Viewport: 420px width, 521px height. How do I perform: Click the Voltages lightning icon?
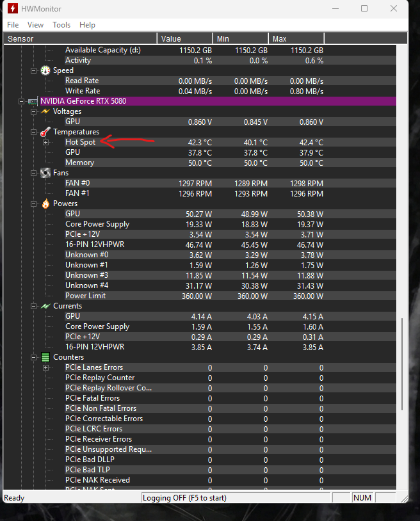[x=45, y=111]
